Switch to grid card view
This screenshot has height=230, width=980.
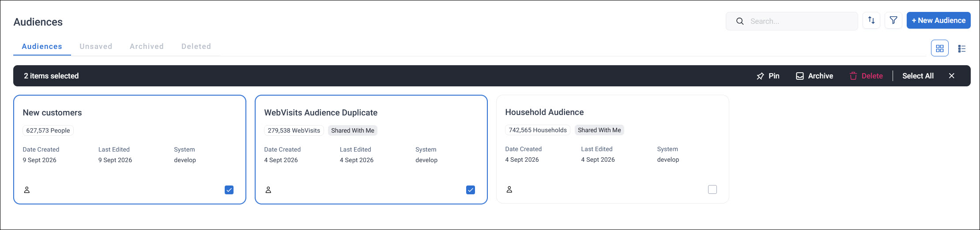click(x=940, y=48)
